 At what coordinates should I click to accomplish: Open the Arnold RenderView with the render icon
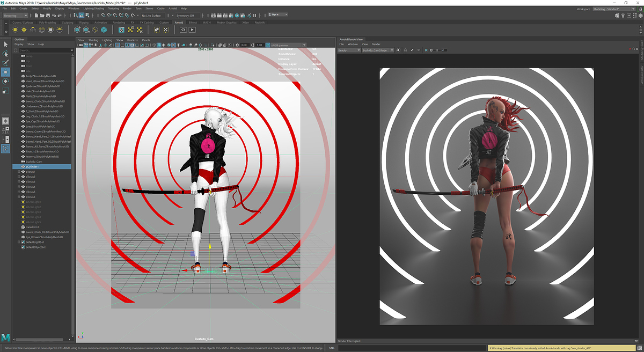pyautogui.click(x=184, y=29)
